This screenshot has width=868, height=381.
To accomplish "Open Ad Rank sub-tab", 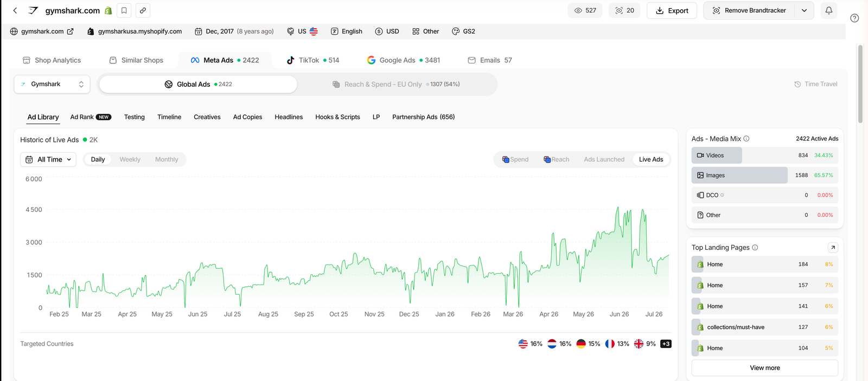I will click(x=91, y=117).
